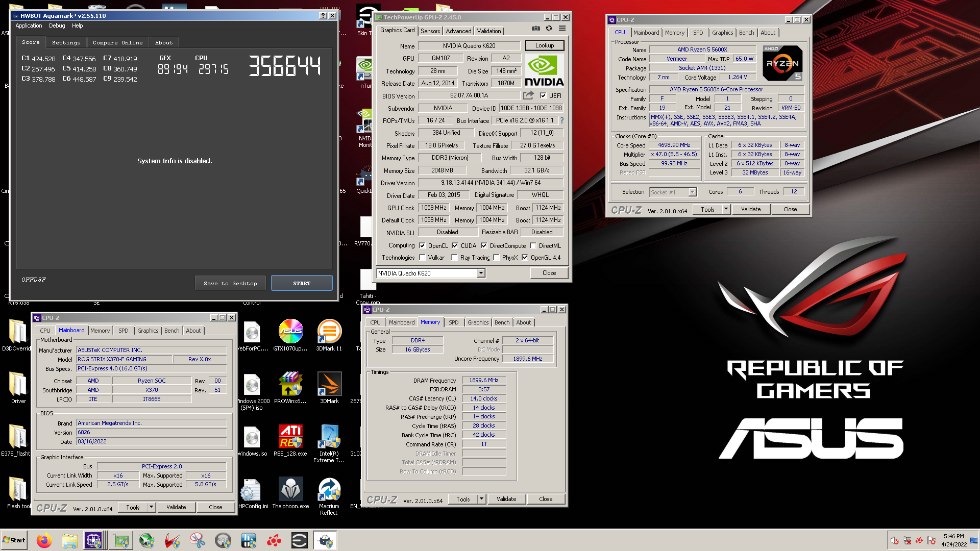Click the Show desktop button in the tray

pyautogui.click(x=974, y=540)
